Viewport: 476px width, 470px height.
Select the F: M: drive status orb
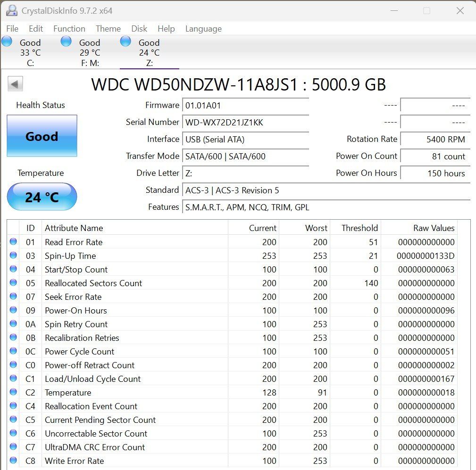click(x=66, y=41)
